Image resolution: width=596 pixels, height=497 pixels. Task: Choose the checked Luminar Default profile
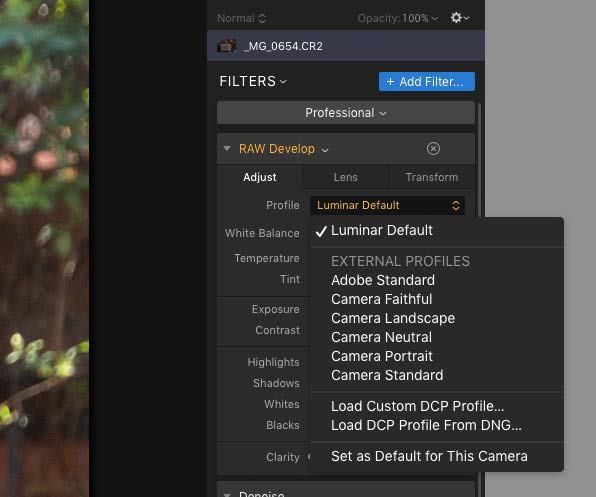coord(436,230)
